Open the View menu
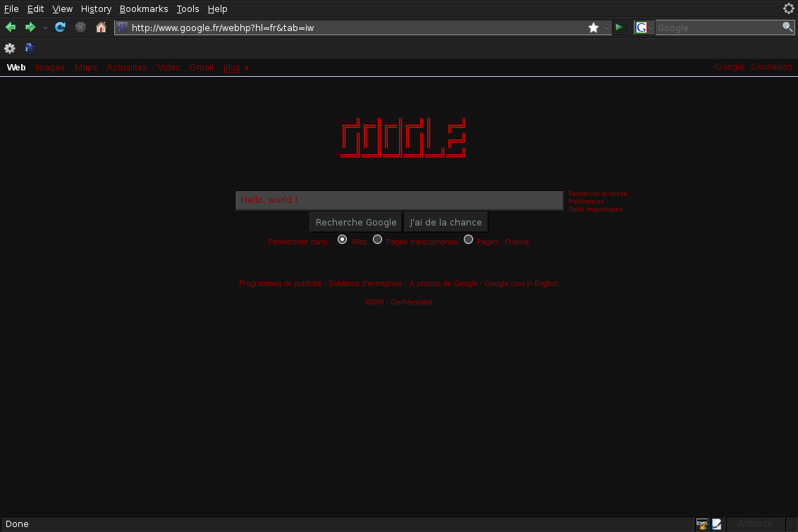The image size is (798, 532). click(x=62, y=8)
